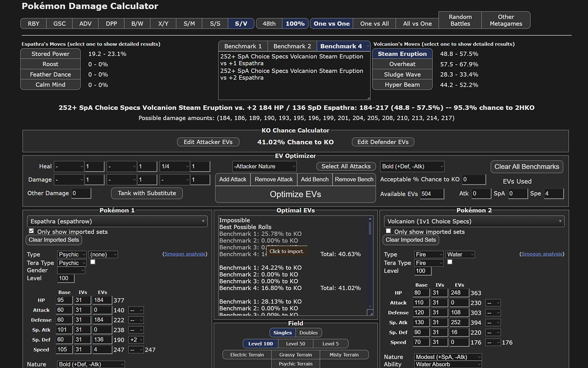Click Clear All Benchmarks
588x368 pixels.
(x=527, y=167)
